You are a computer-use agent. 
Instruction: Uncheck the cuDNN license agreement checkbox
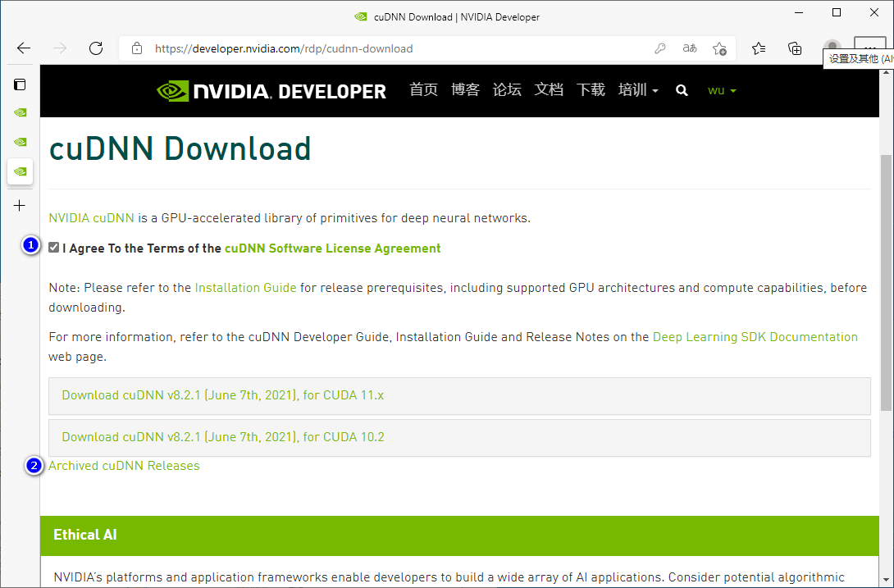(x=54, y=248)
